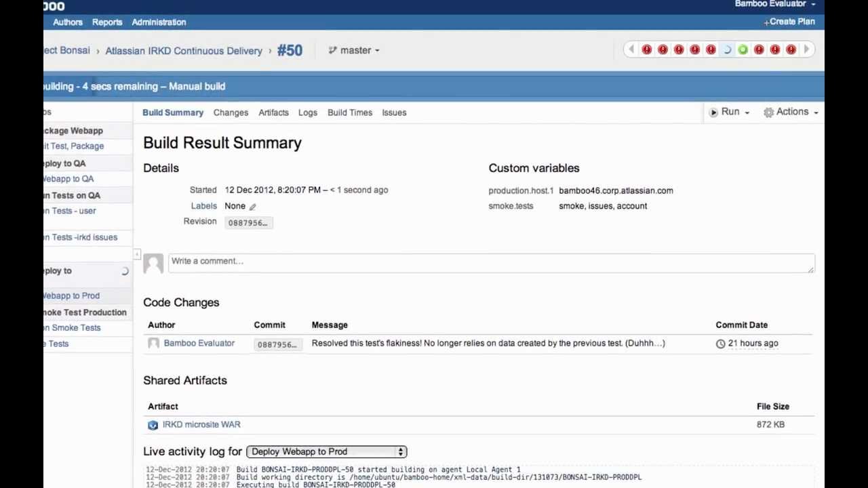868x488 pixels.
Task: Click the 872 KB file size
Action: [770, 424]
